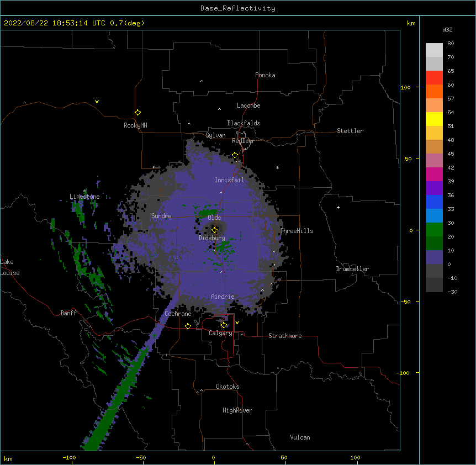476x465 pixels.
Task: Click the yellow diamond marker near RockyMH
Action: [x=138, y=113]
